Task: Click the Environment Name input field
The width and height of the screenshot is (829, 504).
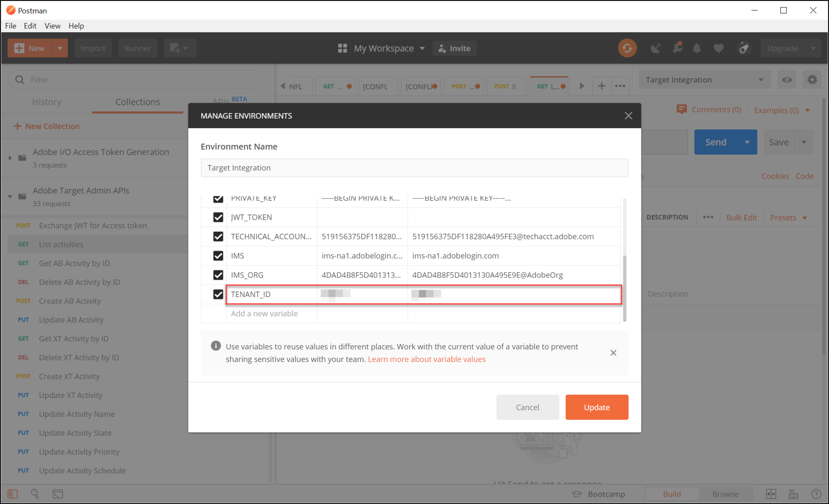Action: tap(414, 168)
